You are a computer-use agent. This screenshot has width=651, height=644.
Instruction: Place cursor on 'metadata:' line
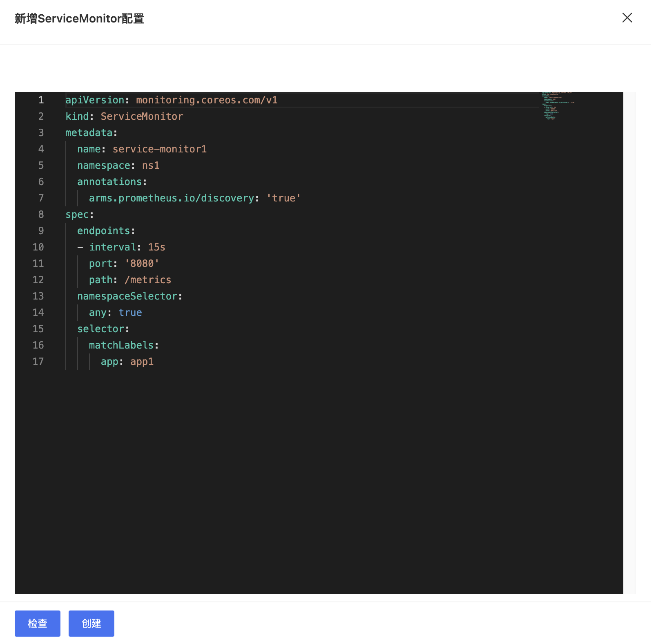click(91, 133)
